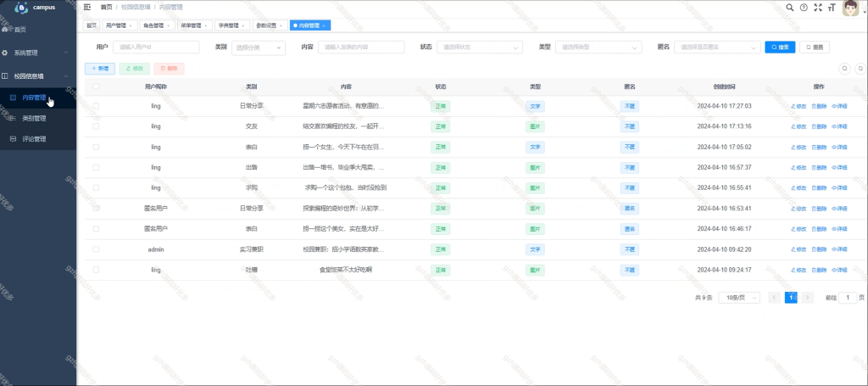Focus the 内容 search input field
The width and height of the screenshot is (868, 386).
(x=361, y=48)
